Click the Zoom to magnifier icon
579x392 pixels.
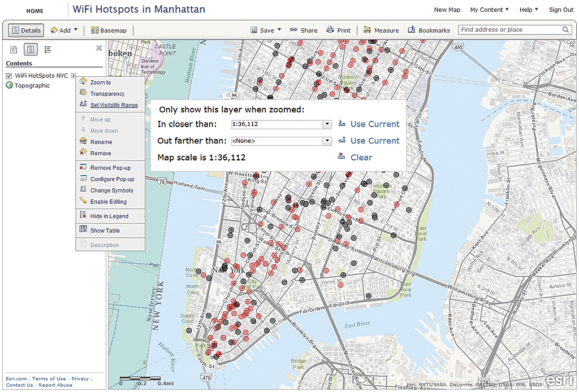point(83,81)
